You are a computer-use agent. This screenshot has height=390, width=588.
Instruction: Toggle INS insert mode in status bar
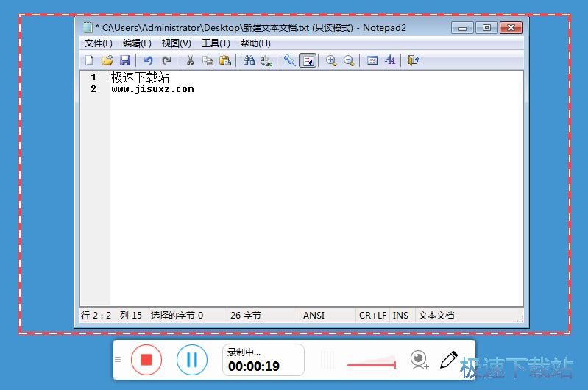(x=400, y=316)
